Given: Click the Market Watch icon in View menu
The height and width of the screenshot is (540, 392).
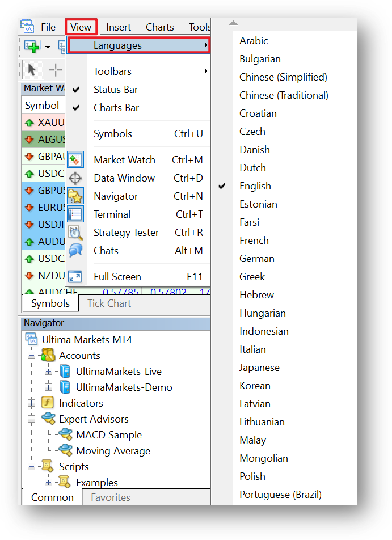Looking at the screenshot, I should 75,160.
